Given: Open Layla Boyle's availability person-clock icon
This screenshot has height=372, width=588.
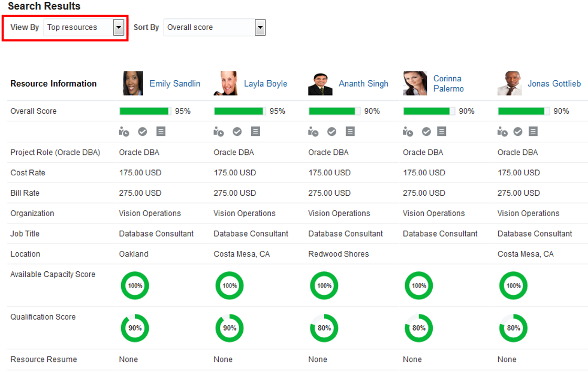Looking at the screenshot, I should coord(218,132).
